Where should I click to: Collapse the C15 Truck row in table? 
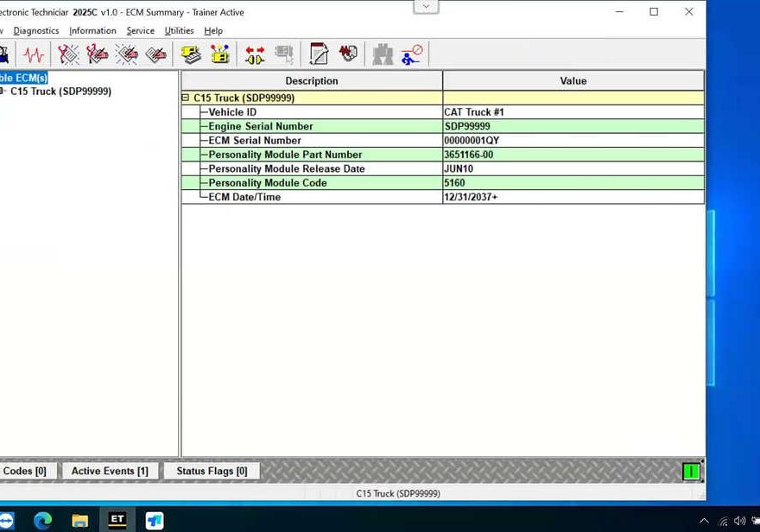(x=186, y=98)
